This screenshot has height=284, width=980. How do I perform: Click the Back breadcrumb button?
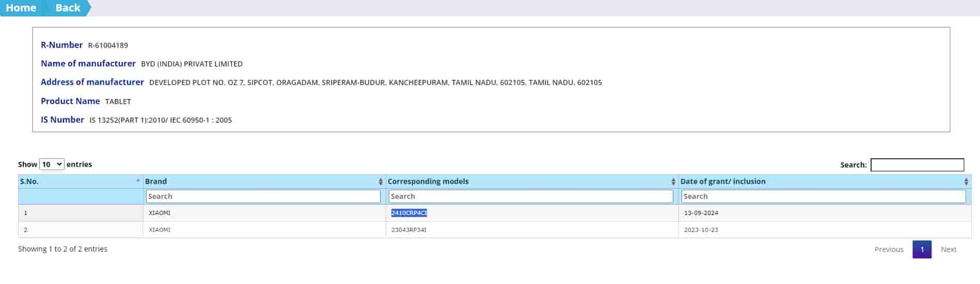68,8
